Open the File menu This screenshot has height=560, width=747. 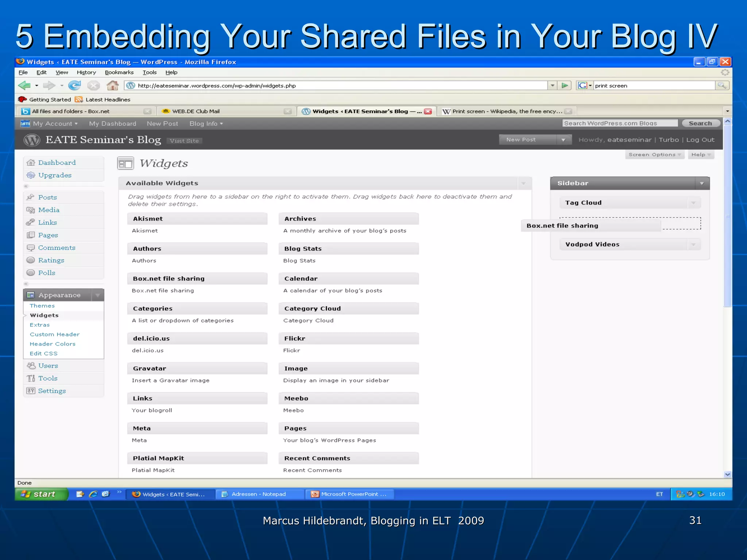tap(23, 73)
